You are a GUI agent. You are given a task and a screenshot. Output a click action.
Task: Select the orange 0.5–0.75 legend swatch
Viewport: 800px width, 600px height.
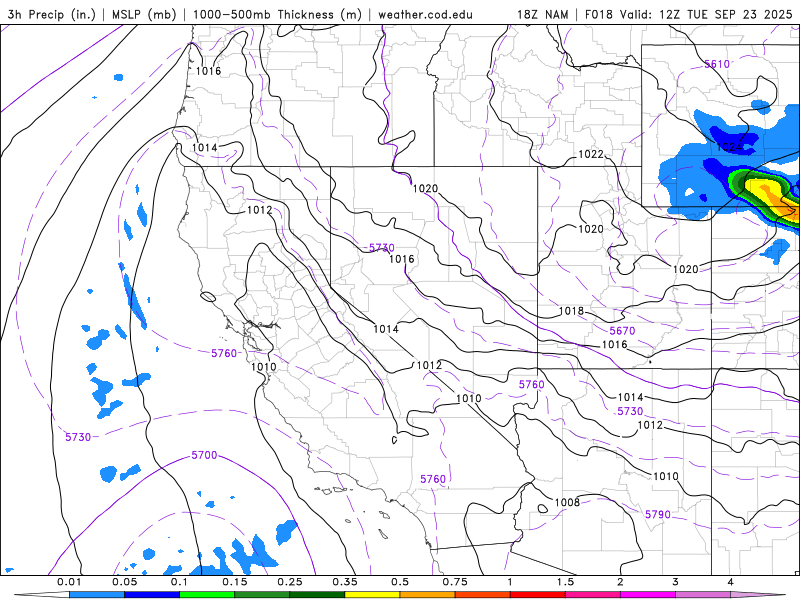coord(428,595)
